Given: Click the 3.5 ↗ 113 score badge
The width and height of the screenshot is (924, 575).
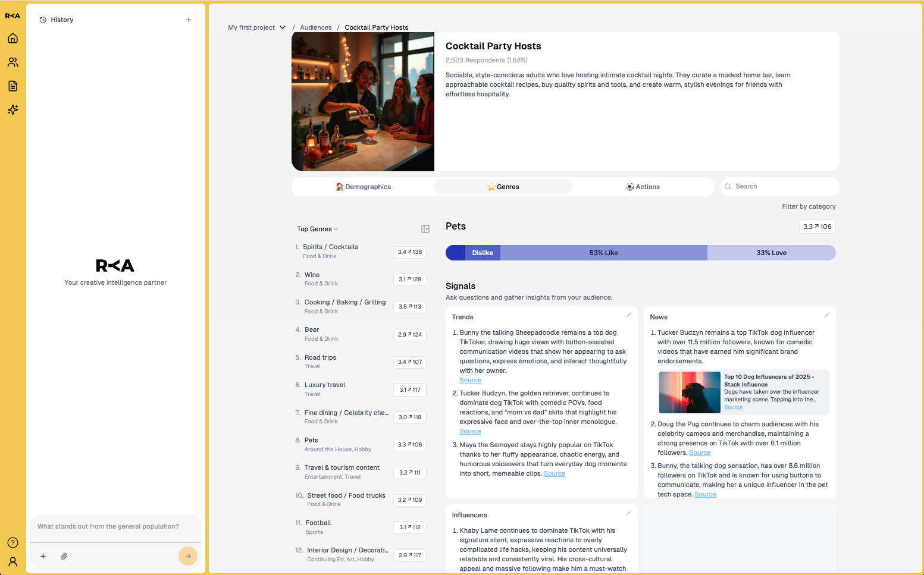Looking at the screenshot, I should click(x=410, y=307).
